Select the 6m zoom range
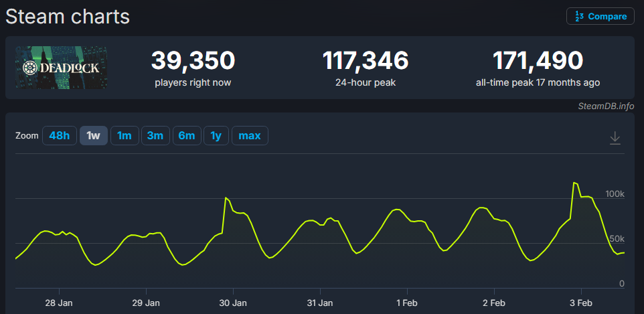This screenshot has width=644, height=314. coord(187,135)
